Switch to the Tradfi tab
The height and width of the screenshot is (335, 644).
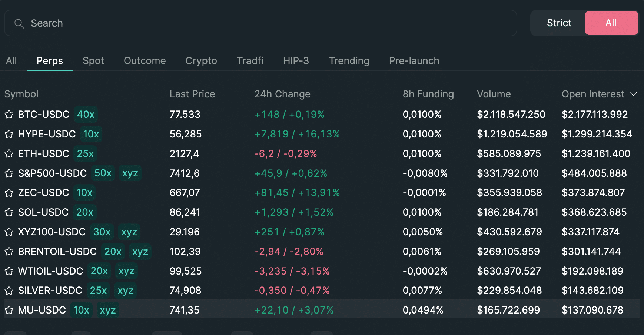tap(250, 61)
